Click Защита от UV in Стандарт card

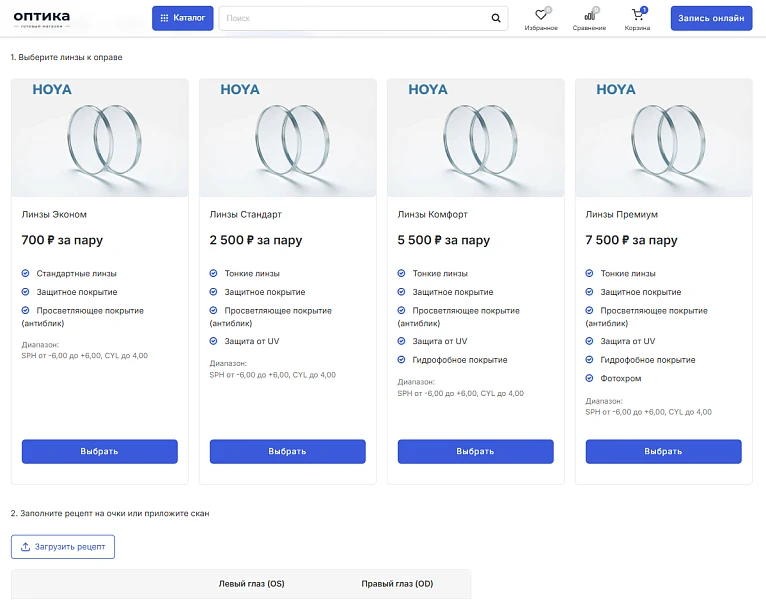coord(252,342)
